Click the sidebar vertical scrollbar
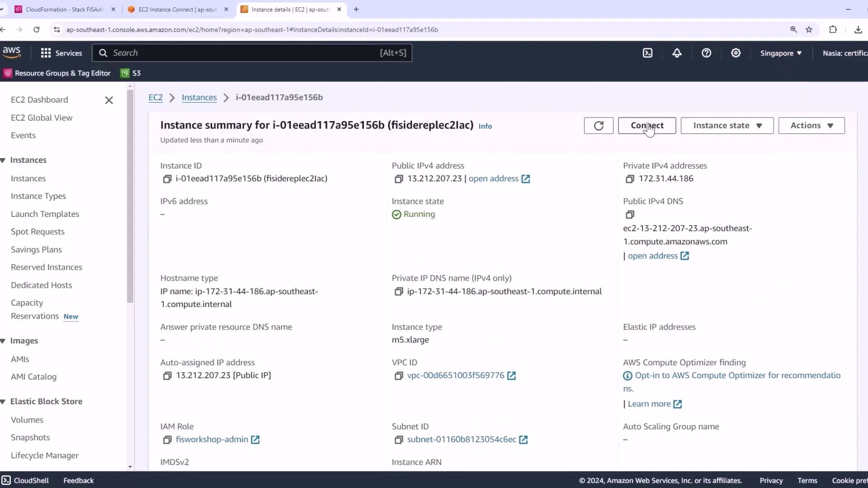Image resolution: width=868 pixels, height=488 pixels. [x=130, y=194]
